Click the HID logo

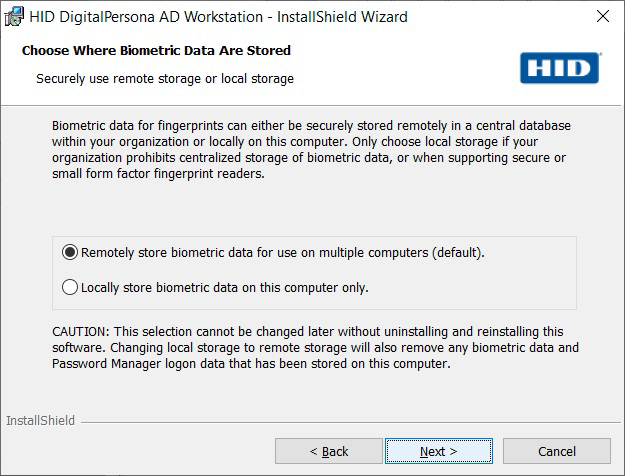560,67
